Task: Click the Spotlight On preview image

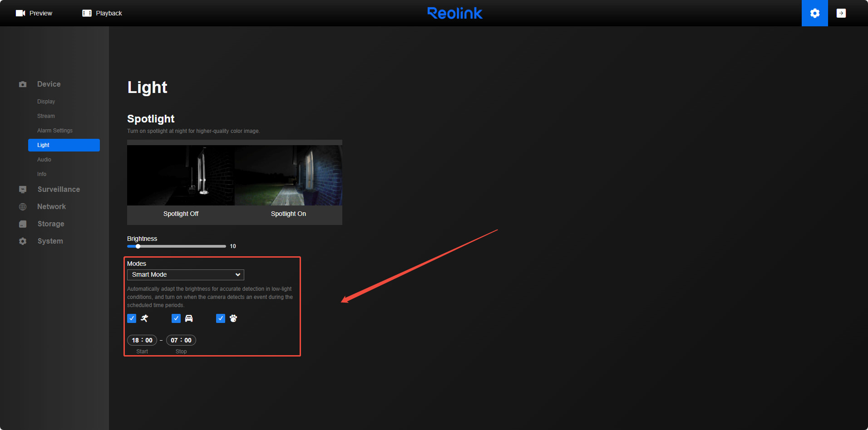Action: click(x=288, y=175)
